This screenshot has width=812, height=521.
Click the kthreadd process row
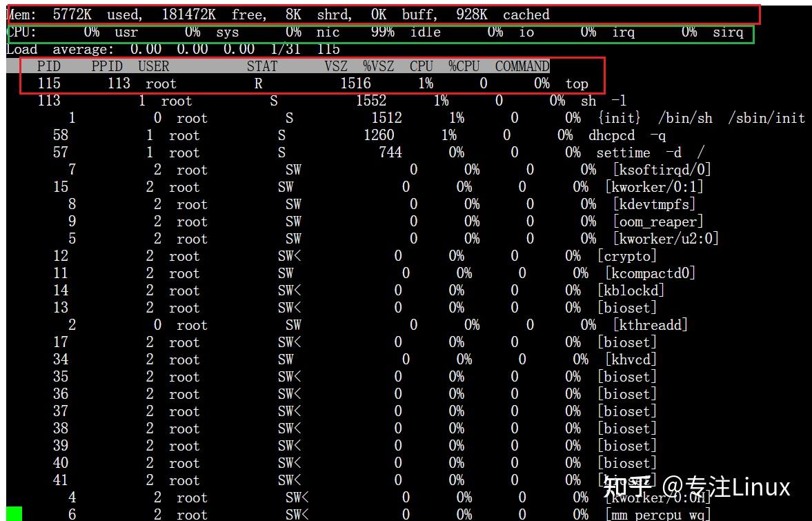pos(304,325)
